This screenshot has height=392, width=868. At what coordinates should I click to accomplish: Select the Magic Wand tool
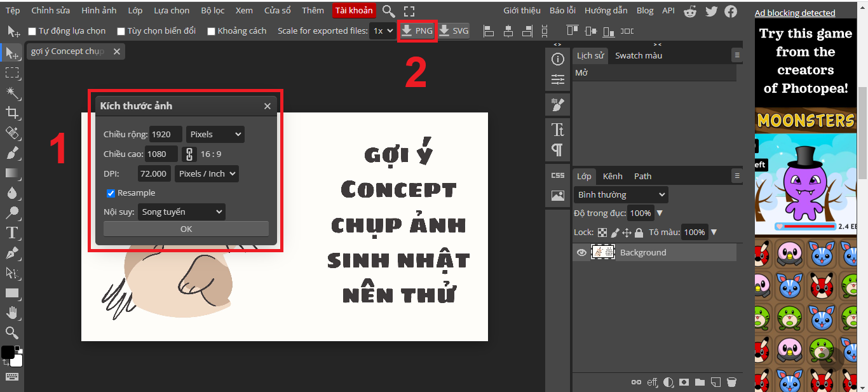(12, 93)
